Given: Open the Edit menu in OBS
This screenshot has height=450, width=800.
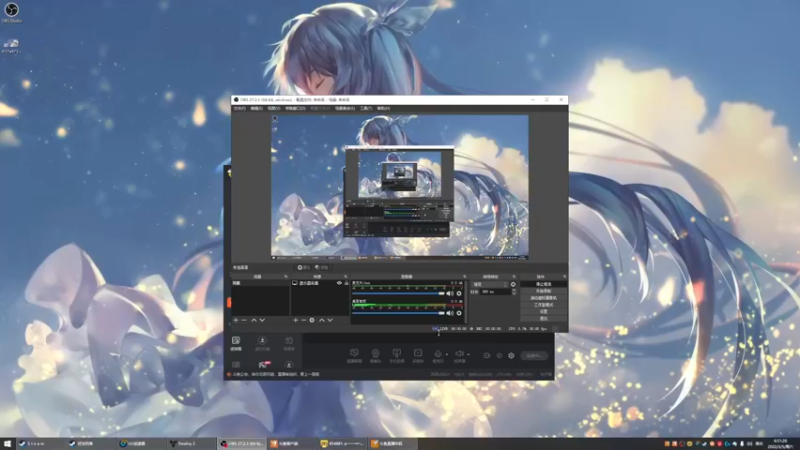Looking at the screenshot, I should [x=257, y=108].
